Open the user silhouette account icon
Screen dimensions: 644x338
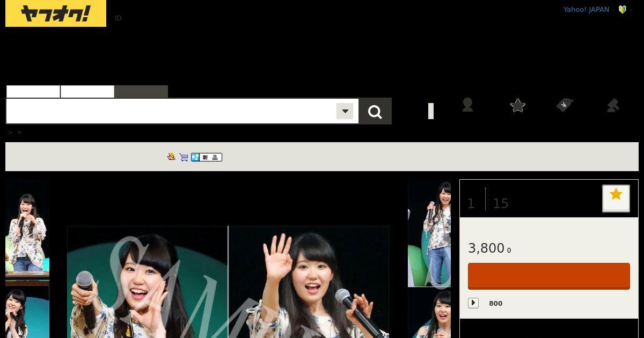coord(467,105)
